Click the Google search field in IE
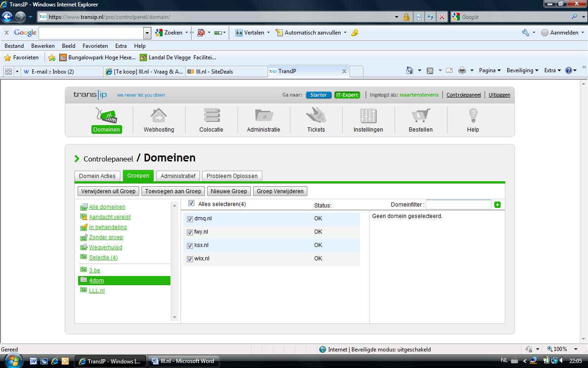The width and height of the screenshot is (588, 368). point(514,17)
